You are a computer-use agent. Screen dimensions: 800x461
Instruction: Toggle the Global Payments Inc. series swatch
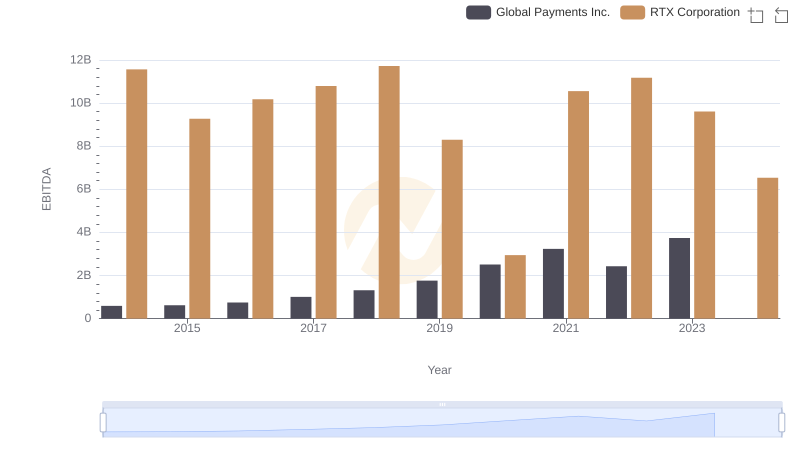point(479,12)
